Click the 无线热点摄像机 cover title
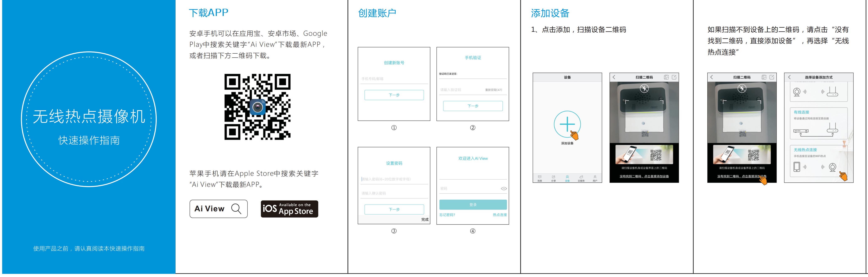The height and width of the screenshot is (277, 868). coord(89,117)
